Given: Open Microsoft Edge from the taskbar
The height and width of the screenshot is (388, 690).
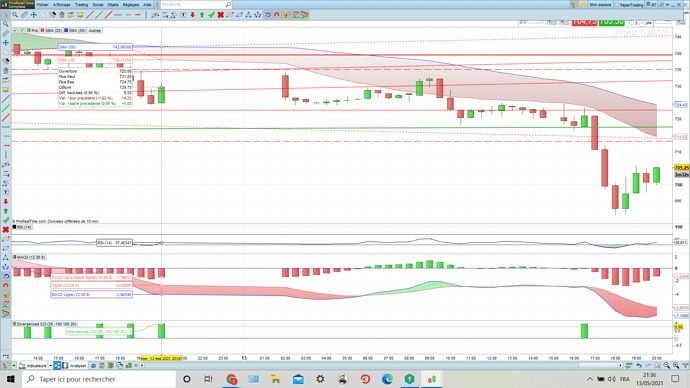Looking at the screenshot, I should click(x=387, y=379).
